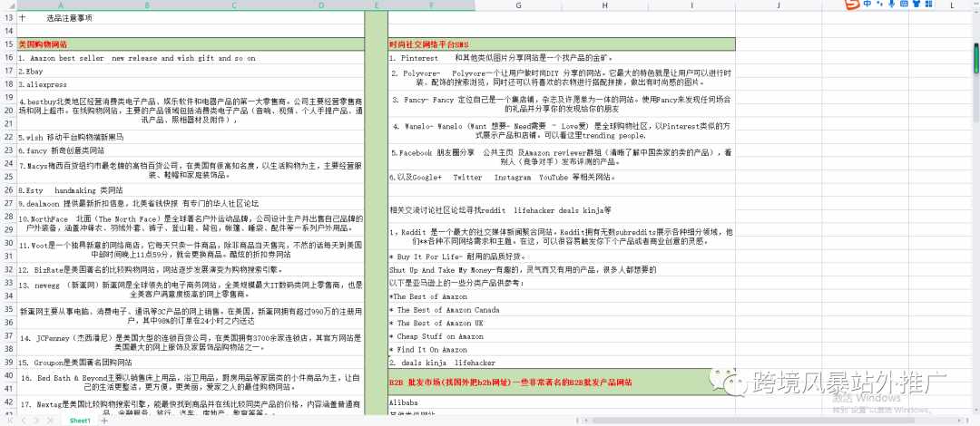Select column E header
980x426 pixels.
click(x=377, y=5)
